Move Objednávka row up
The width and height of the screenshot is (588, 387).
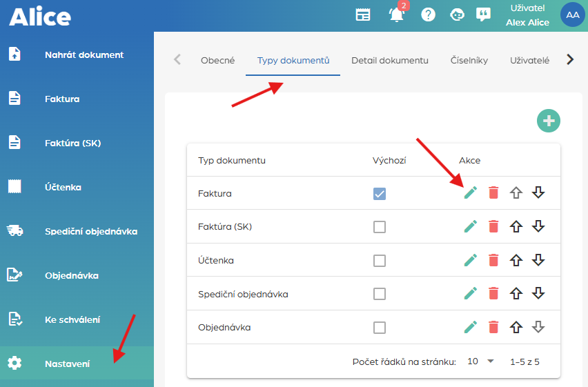coord(516,327)
